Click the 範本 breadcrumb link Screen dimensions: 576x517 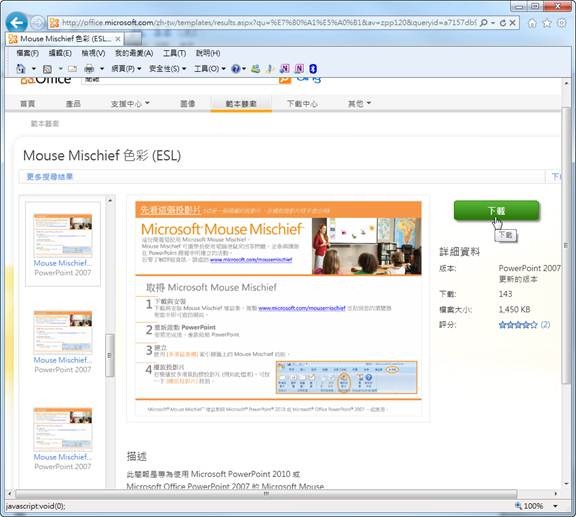pos(44,123)
